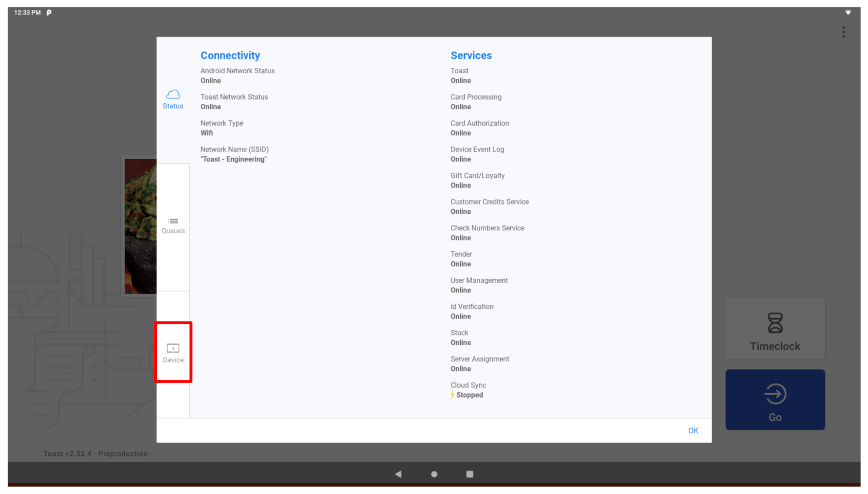Open recent apps with the square button
The image size is (868, 494).
(x=469, y=474)
